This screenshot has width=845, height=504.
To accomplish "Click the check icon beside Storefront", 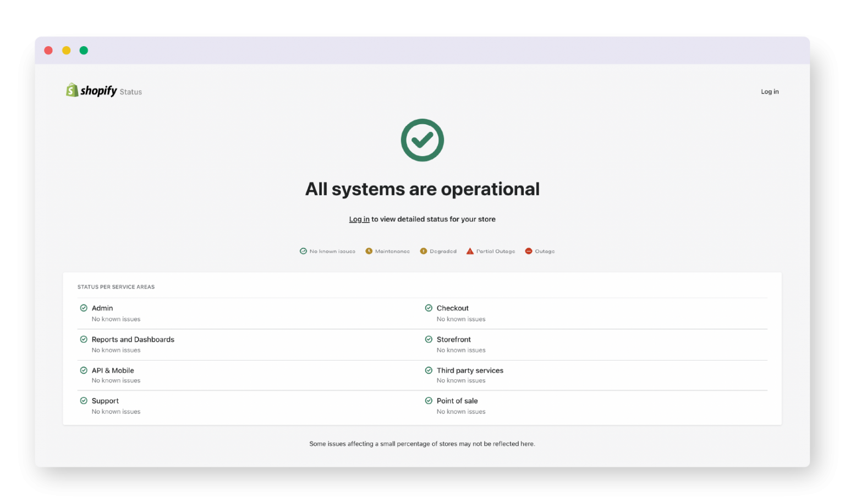I will (429, 339).
